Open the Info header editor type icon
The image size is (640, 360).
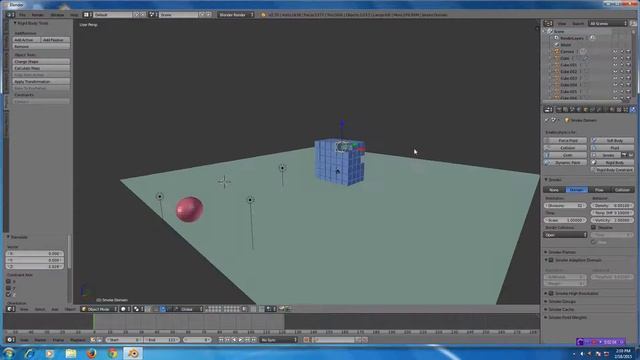pos(11,15)
